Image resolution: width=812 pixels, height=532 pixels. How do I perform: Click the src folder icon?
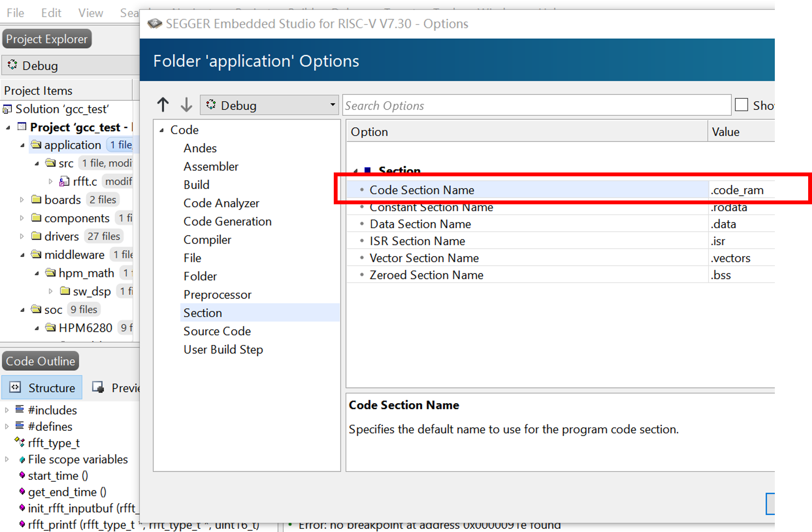[51, 163]
